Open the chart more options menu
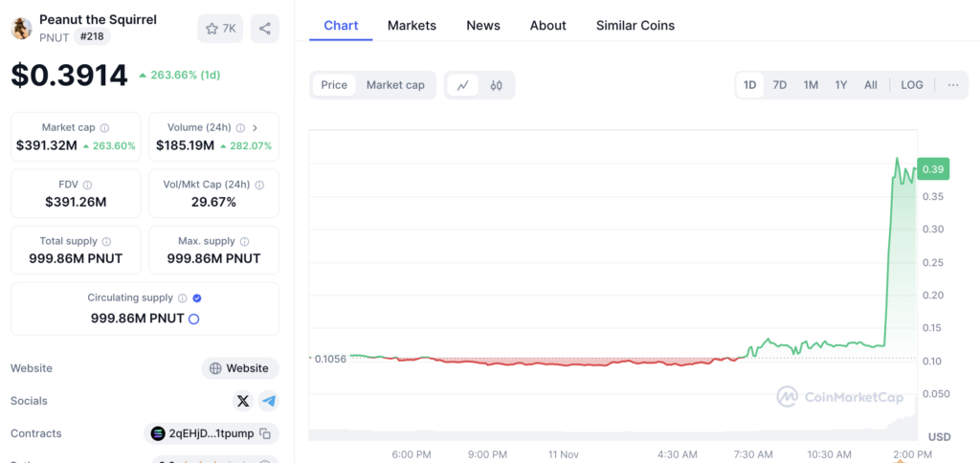 coord(953,85)
